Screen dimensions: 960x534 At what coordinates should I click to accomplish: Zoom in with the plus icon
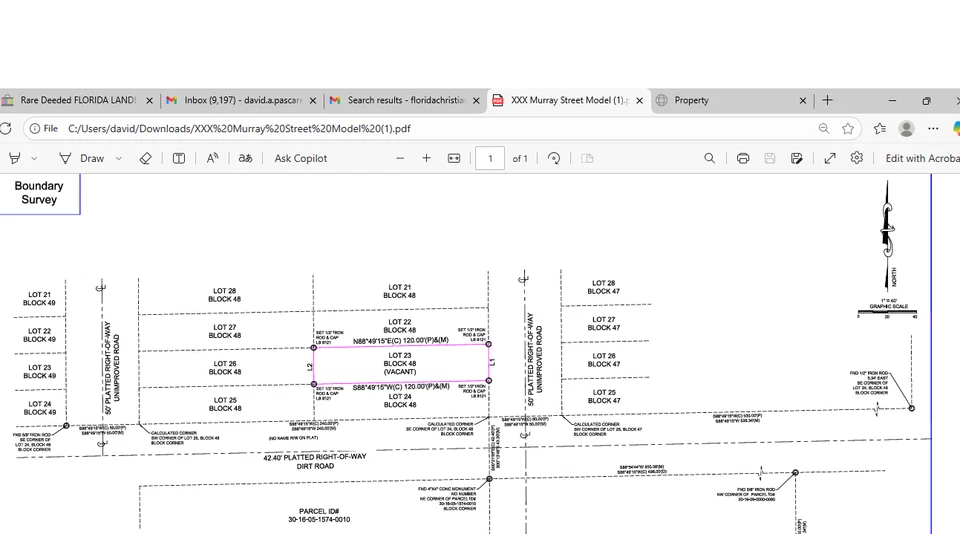click(426, 158)
